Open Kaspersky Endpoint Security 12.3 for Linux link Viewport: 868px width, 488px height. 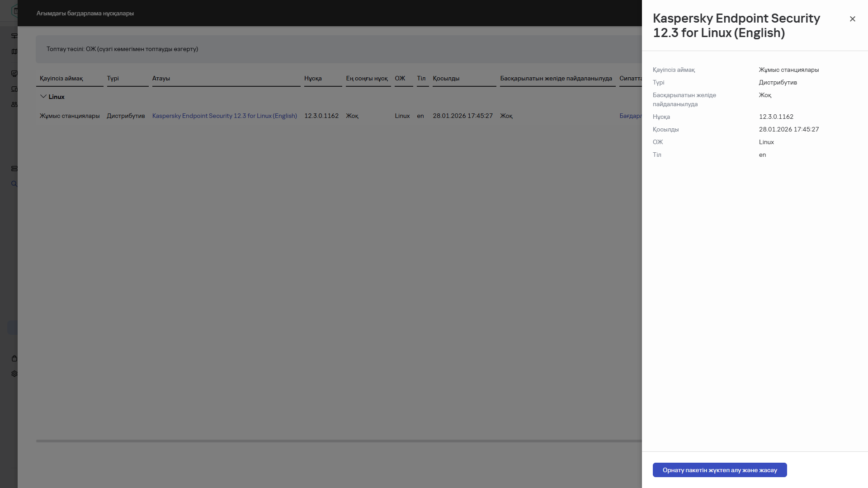pyautogui.click(x=224, y=116)
